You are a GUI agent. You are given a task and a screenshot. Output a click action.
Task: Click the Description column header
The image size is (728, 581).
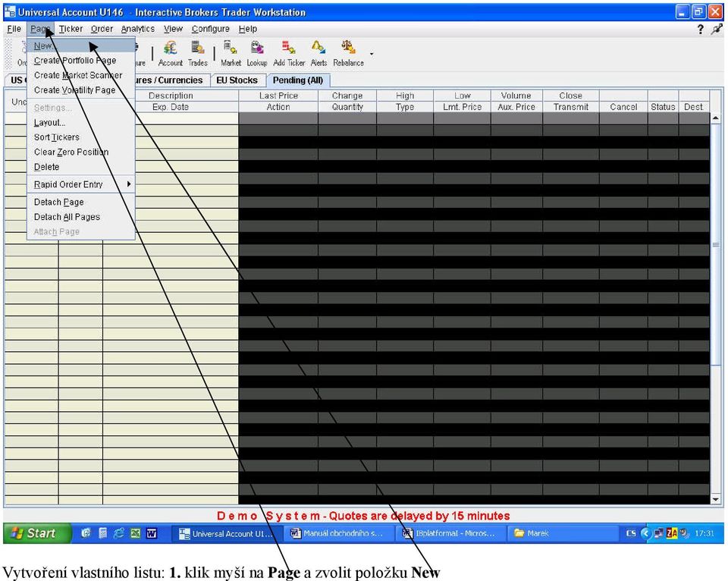pyautogui.click(x=171, y=96)
